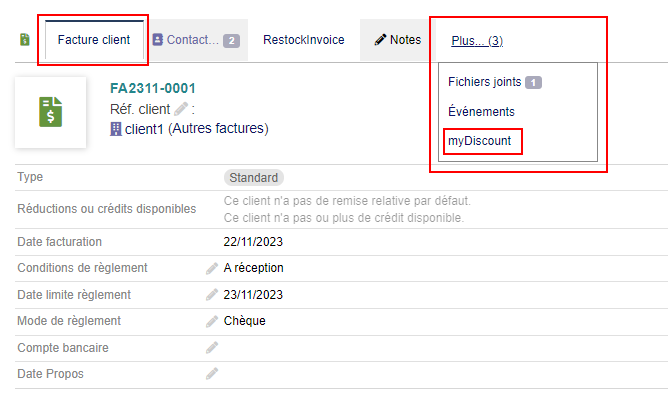Click the Standard type badge

point(254,177)
